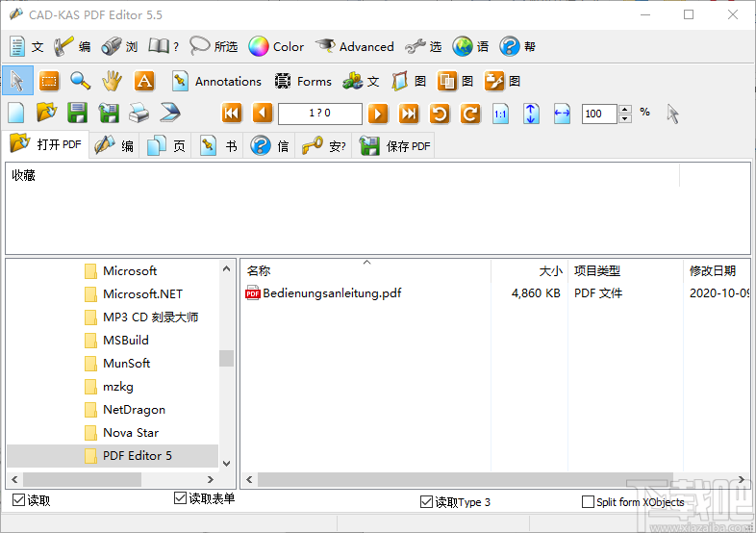Click folder tree scroll right arrow
Screen dimensions: 756x533
tap(211, 479)
